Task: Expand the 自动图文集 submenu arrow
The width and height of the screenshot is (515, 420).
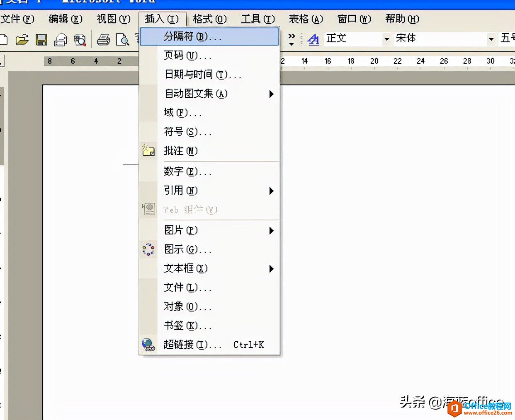Action: pos(272,94)
